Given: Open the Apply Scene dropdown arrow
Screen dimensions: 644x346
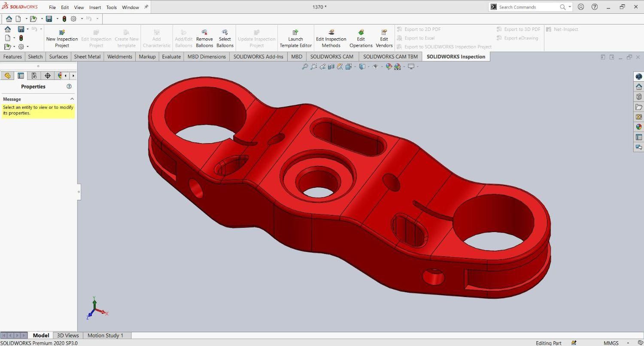Looking at the screenshot, I should coord(404,67).
